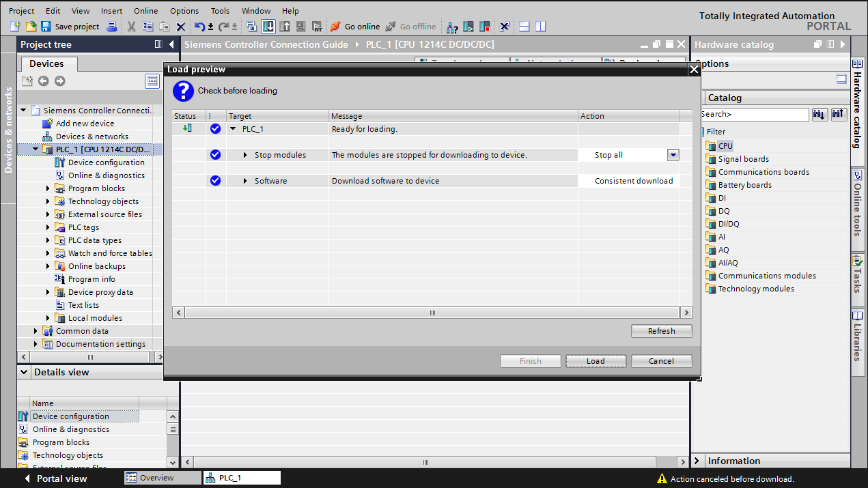Screen dimensions: 868x488
Task: Open Online & diagnostics tree item
Action: [106, 175]
